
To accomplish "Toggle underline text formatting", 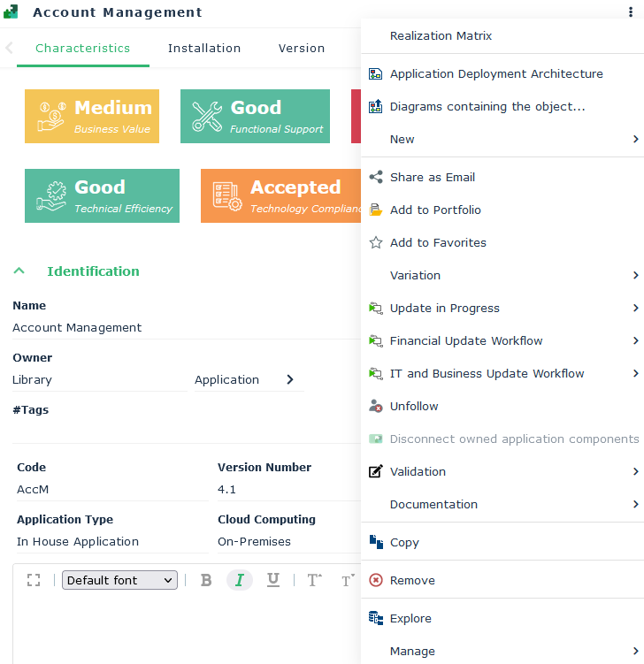I will [273, 580].
